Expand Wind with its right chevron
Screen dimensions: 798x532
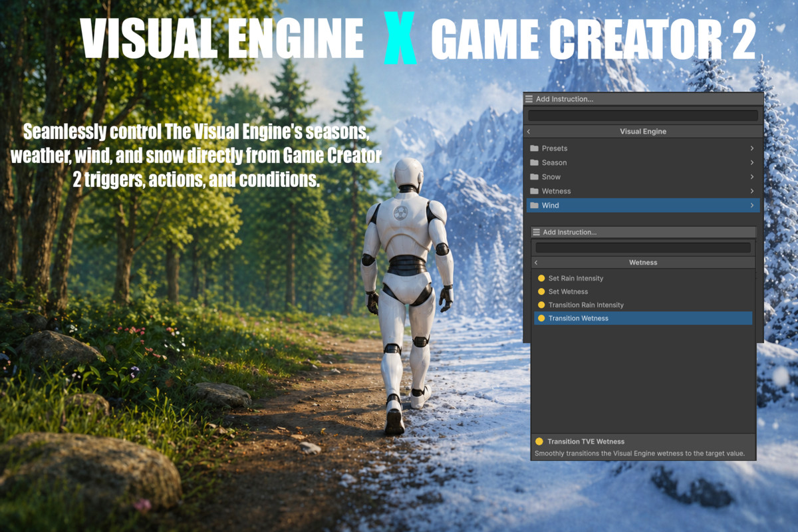752,205
